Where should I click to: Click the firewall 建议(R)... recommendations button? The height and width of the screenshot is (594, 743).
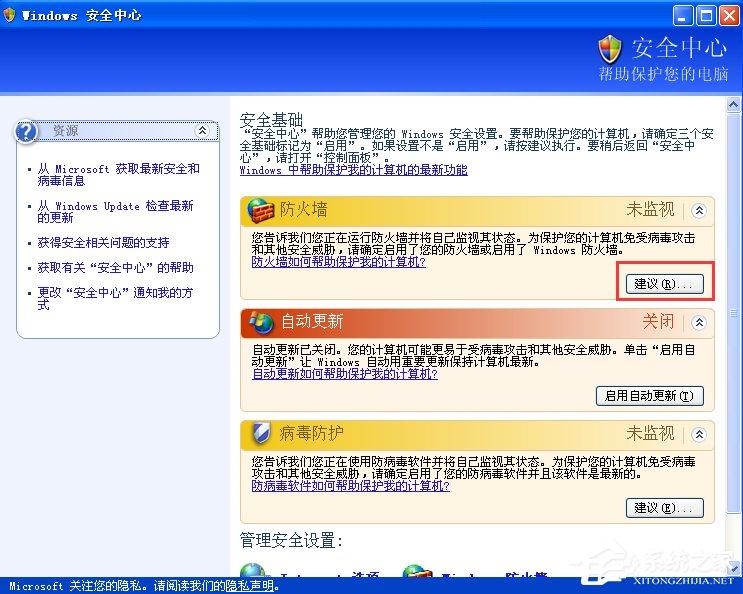point(663,284)
